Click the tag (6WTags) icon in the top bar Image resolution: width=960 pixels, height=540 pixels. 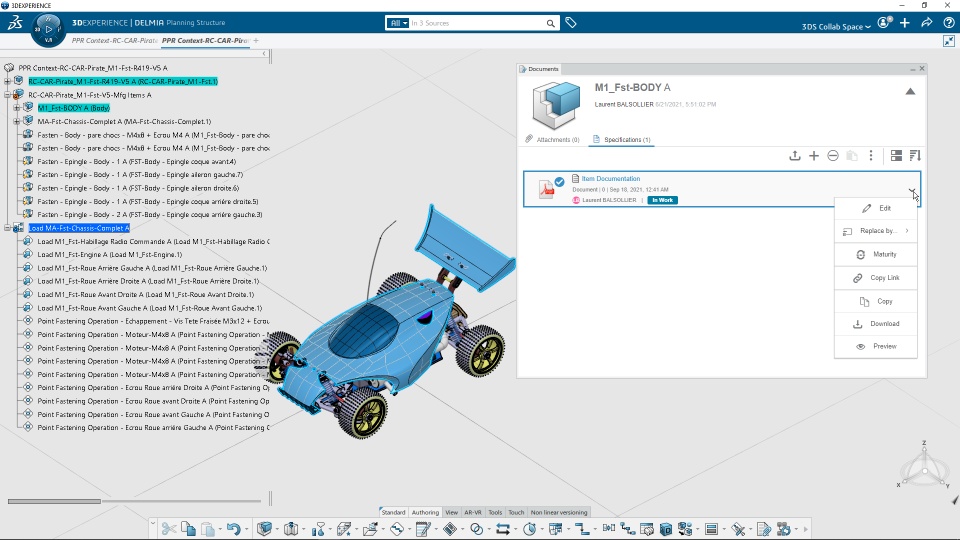click(571, 23)
